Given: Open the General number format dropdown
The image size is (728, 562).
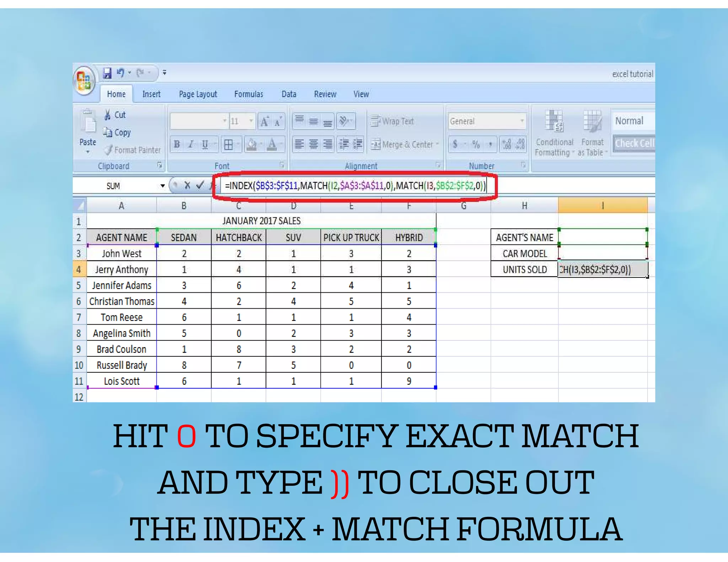Looking at the screenshot, I should pos(522,121).
